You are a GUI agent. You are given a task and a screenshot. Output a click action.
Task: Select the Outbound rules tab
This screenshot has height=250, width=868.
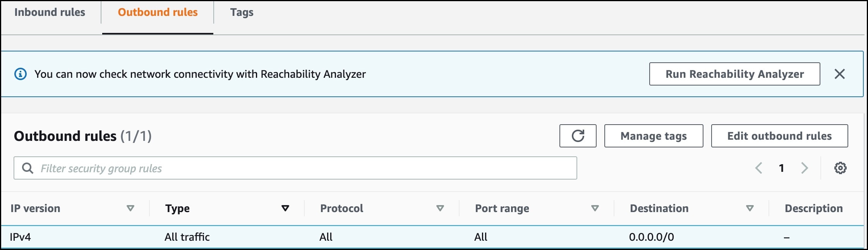pyautogui.click(x=157, y=12)
